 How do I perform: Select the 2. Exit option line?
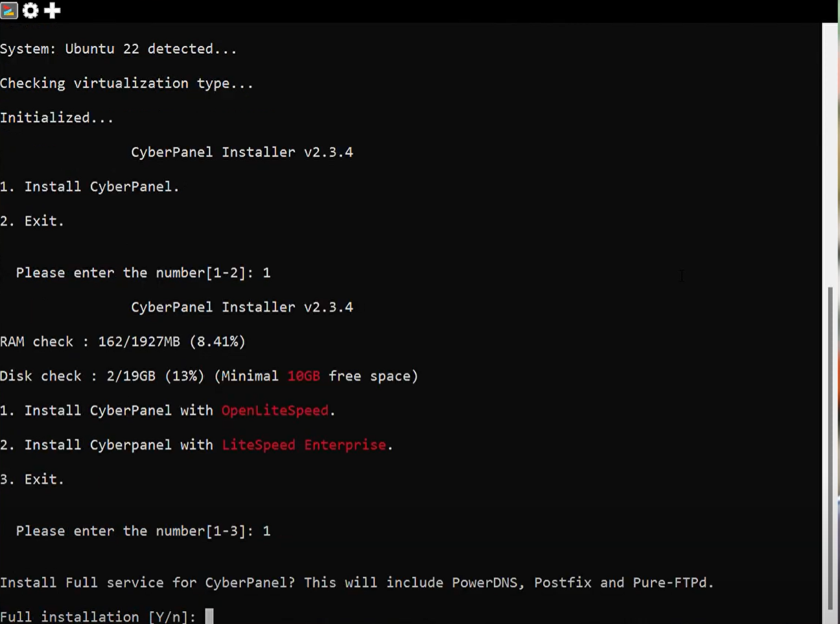[x=32, y=221]
